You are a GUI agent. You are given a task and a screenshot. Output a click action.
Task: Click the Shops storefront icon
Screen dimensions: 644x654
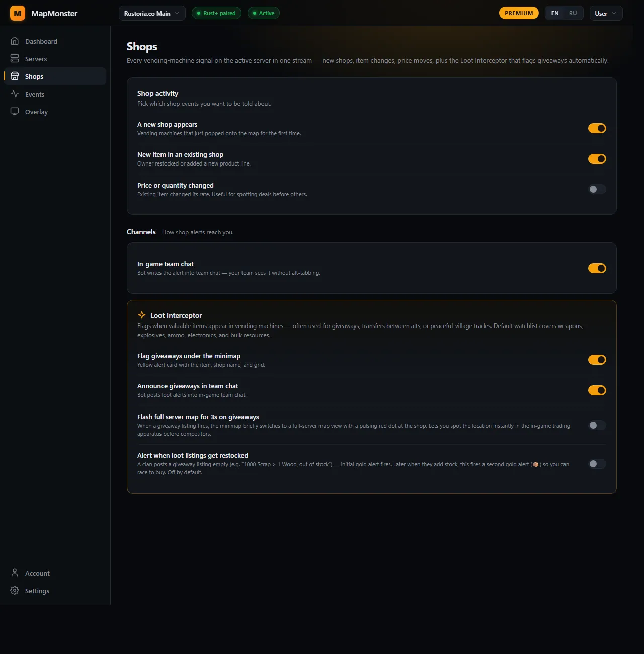tap(15, 76)
